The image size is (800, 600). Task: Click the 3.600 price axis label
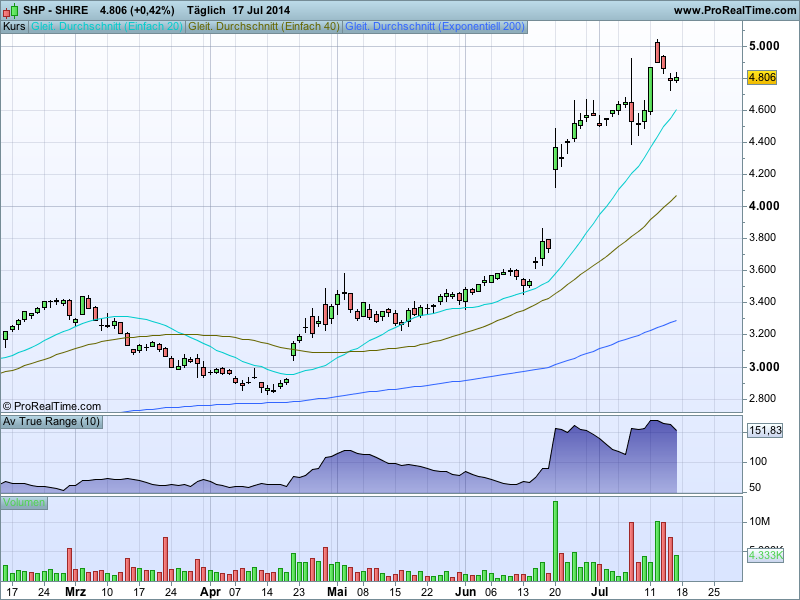coord(762,270)
